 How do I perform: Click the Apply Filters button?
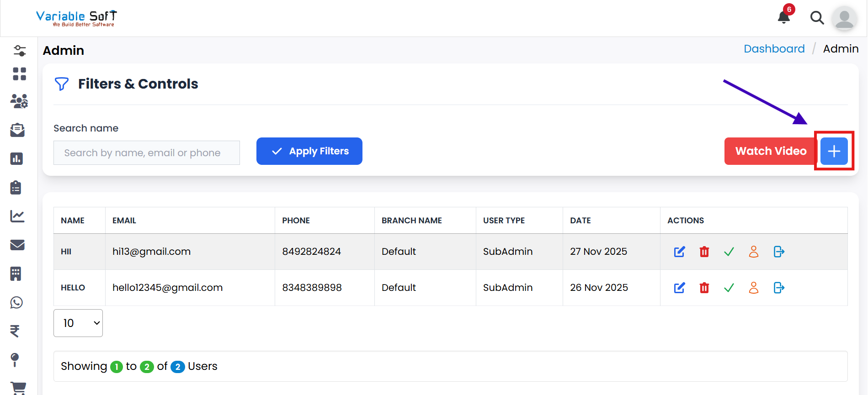point(309,151)
